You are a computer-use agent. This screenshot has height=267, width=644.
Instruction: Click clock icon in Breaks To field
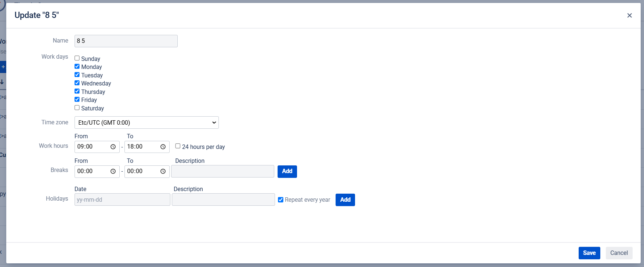coord(163,171)
